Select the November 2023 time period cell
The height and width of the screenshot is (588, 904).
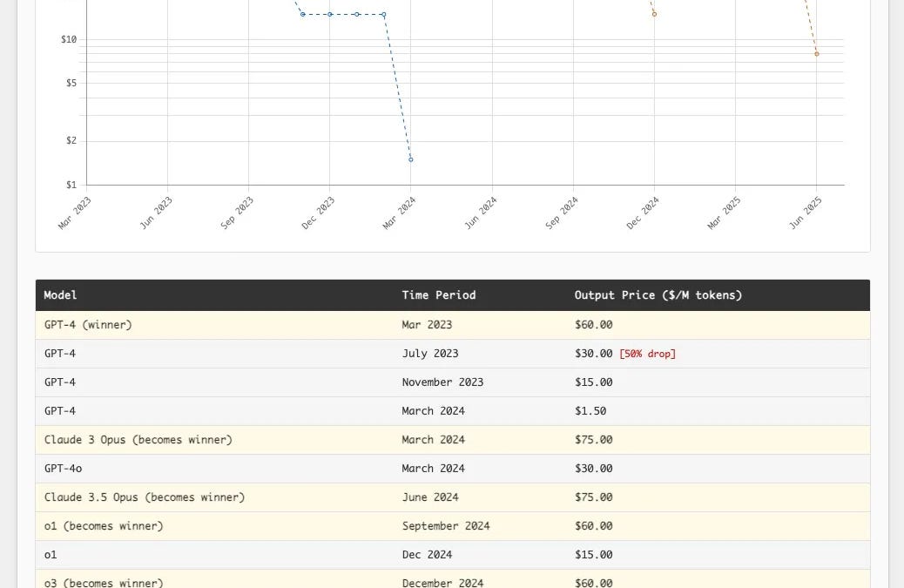pos(442,382)
